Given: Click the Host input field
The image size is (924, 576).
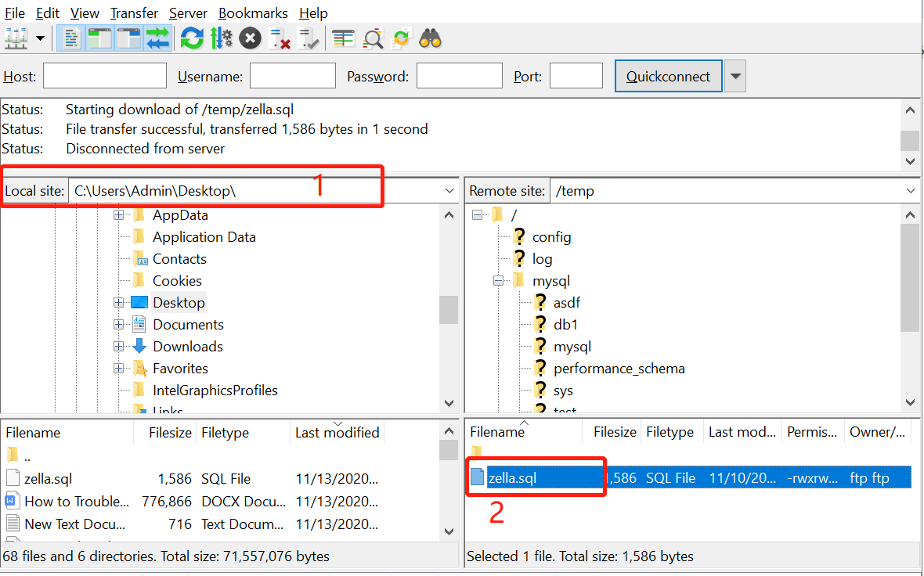Looking at the screenshot, I should (105, 76).
